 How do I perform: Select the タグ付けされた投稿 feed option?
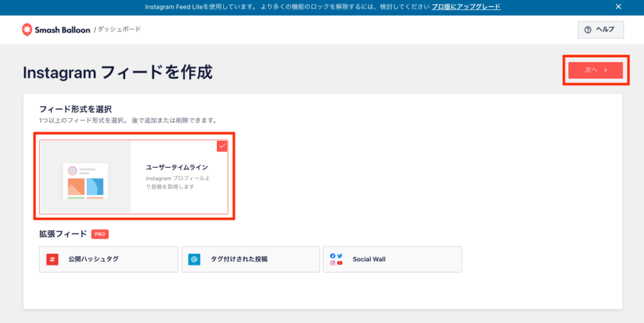tap(250, 260)
